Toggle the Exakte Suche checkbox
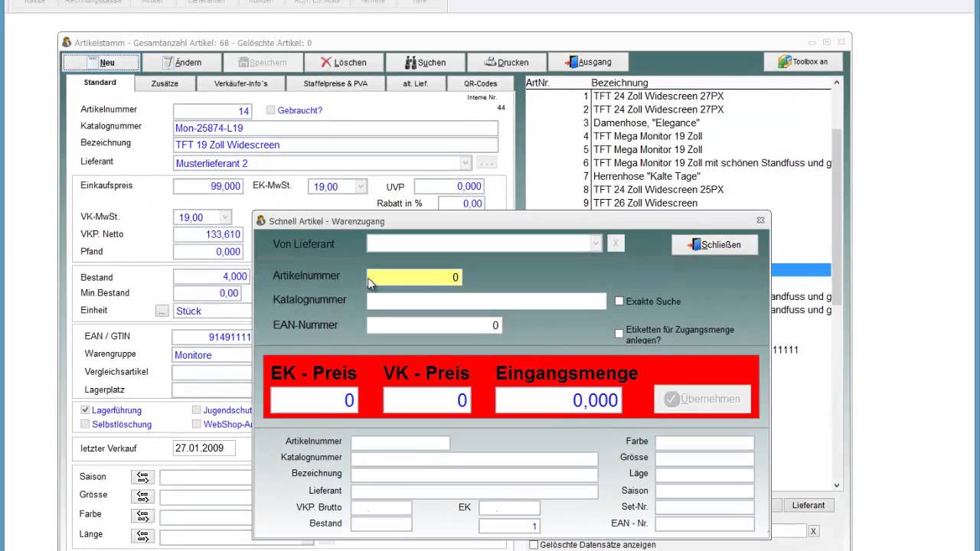 pyautogui.click(x=619, y=302)
